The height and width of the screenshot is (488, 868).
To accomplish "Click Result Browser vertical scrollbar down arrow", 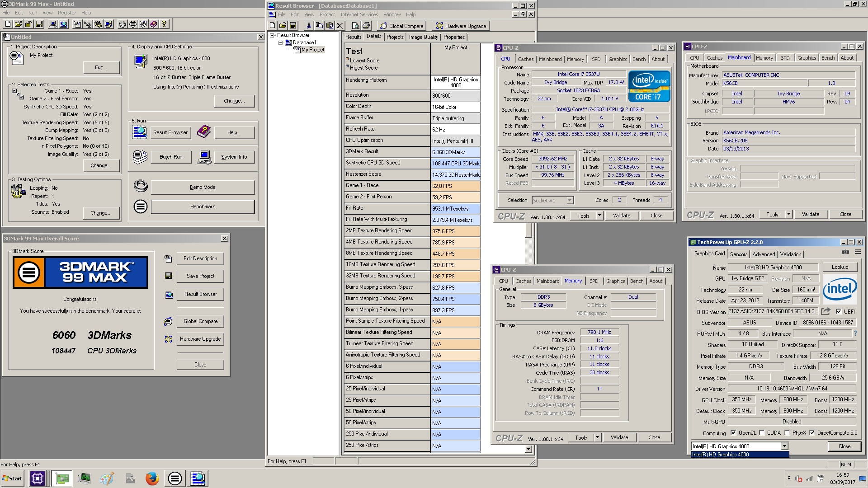I will click(x=528, y=449).
